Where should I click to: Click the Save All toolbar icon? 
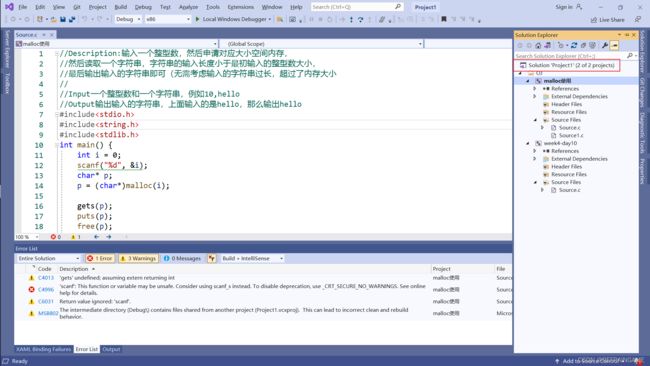coord(72,19)
